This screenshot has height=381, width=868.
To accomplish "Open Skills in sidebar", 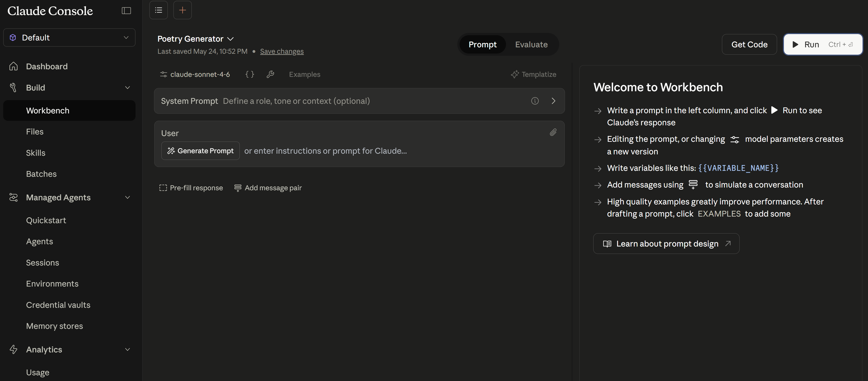I will coord(36,153).
